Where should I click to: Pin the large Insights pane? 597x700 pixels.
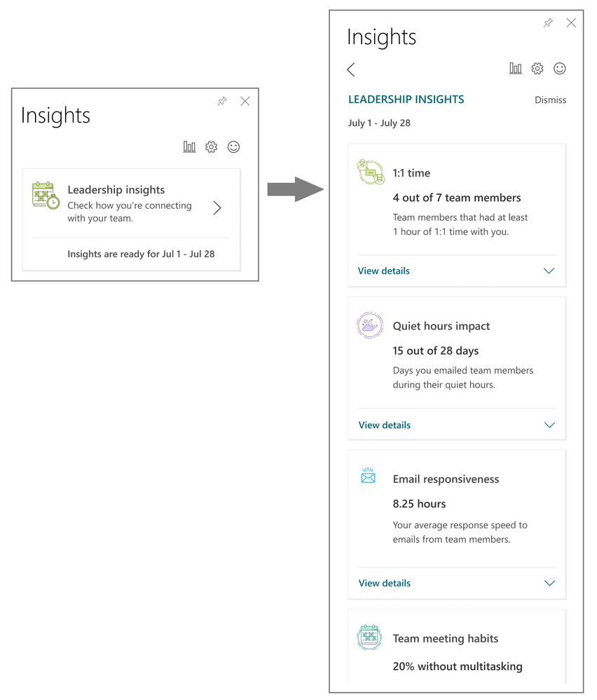(x=548, y=22)
